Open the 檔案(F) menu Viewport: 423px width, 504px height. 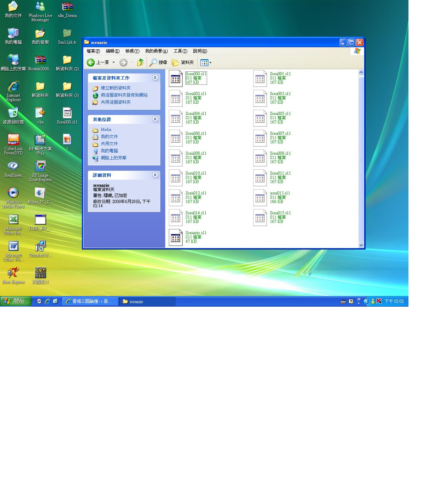point(93,51)
